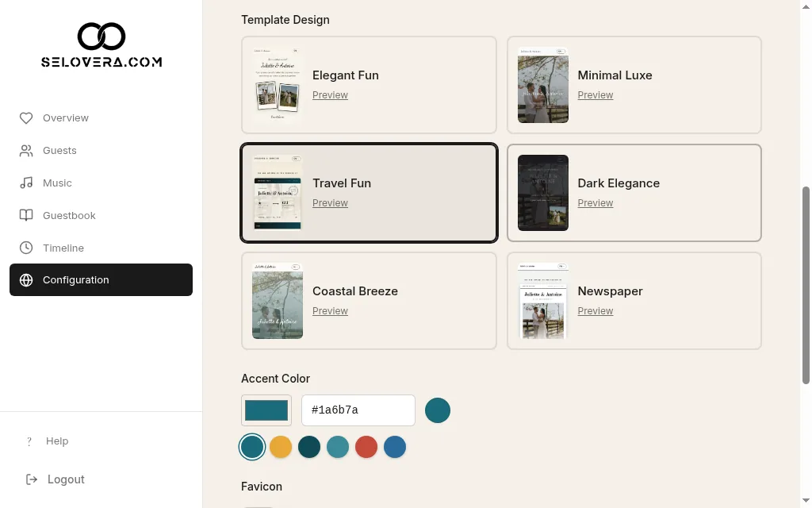Open the Dark Elegance preview link
Screen dimensions: 812x508
click(x=595, y=203)
